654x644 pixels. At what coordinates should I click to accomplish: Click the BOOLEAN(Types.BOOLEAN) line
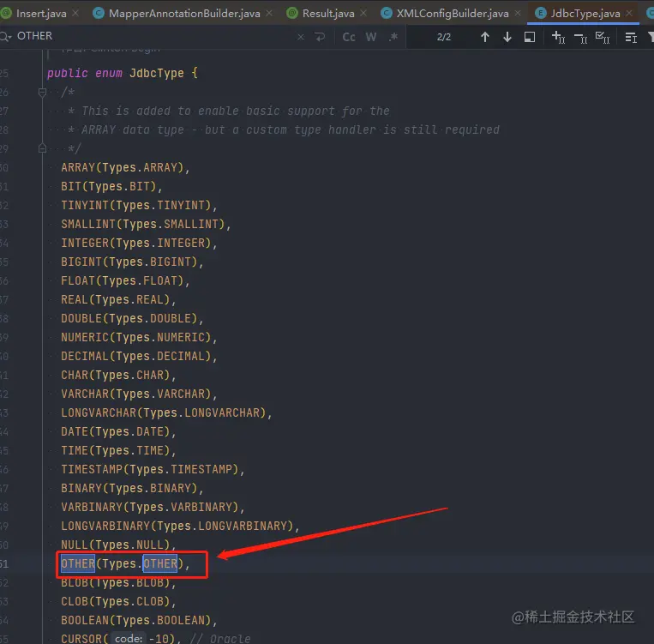pos(139,620)
